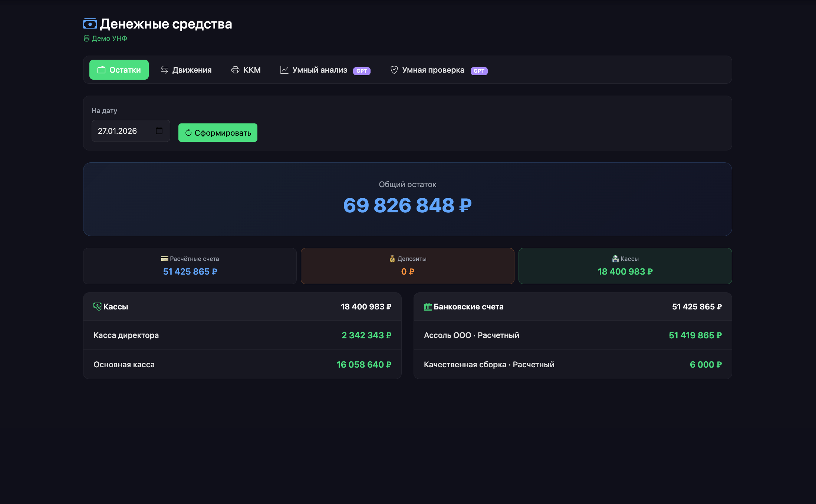Select the Депозиты summary card
The image size is (816, 504).
point(407,266)
